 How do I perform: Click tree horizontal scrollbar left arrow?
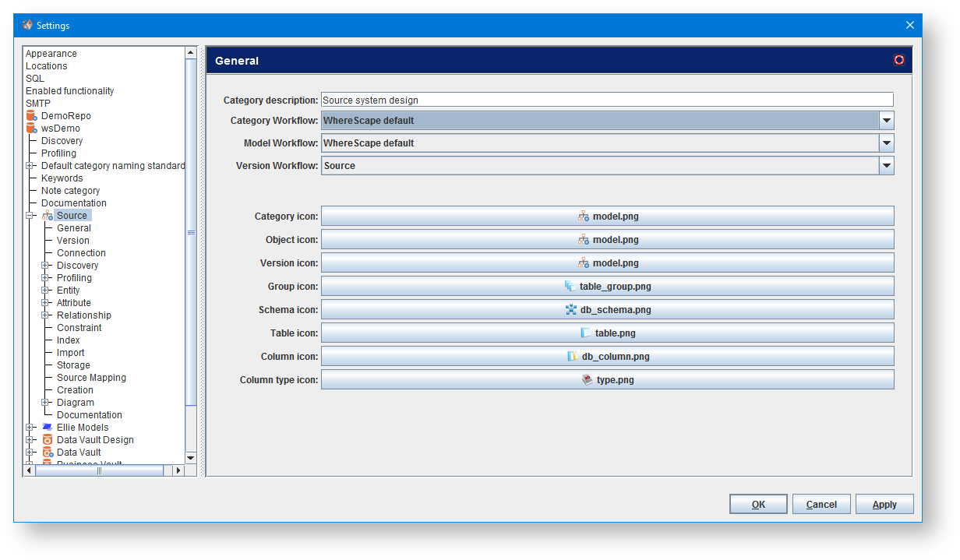(x=30, y=470)
